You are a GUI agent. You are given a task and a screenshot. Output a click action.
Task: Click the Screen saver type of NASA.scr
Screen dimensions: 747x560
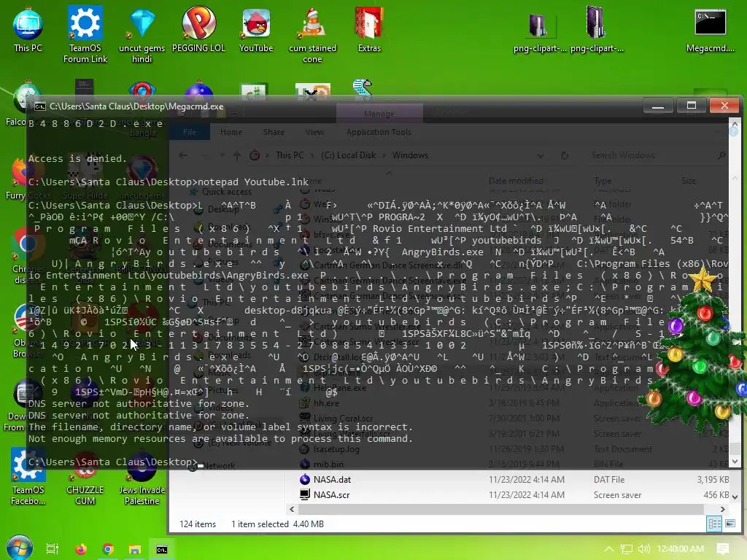point(617,495)
